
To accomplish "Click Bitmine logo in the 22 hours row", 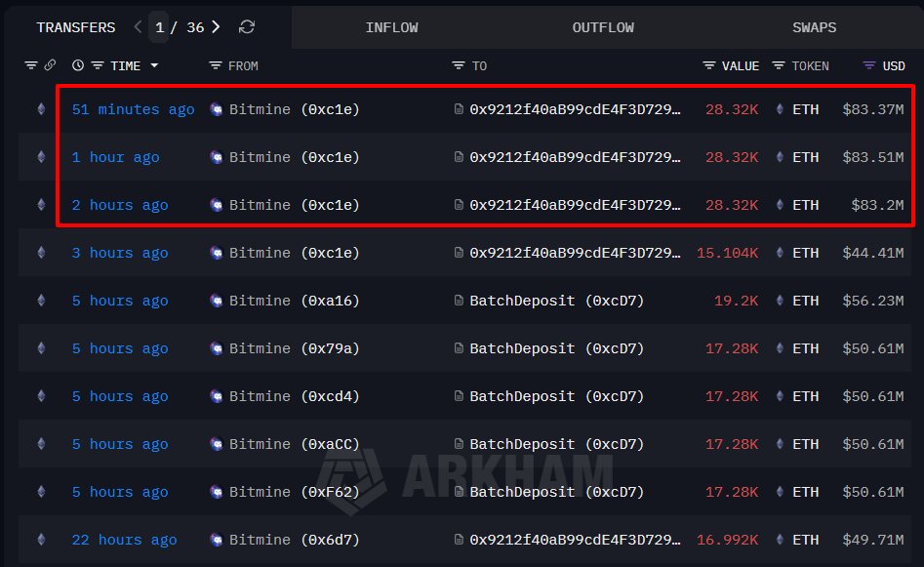I will (x=217, y=540).
